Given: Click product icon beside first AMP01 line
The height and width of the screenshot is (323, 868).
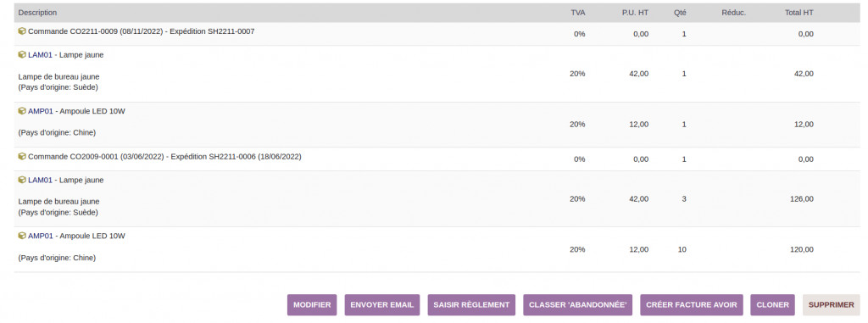Looking at the screenshot, I should click(x=22, y=111).
